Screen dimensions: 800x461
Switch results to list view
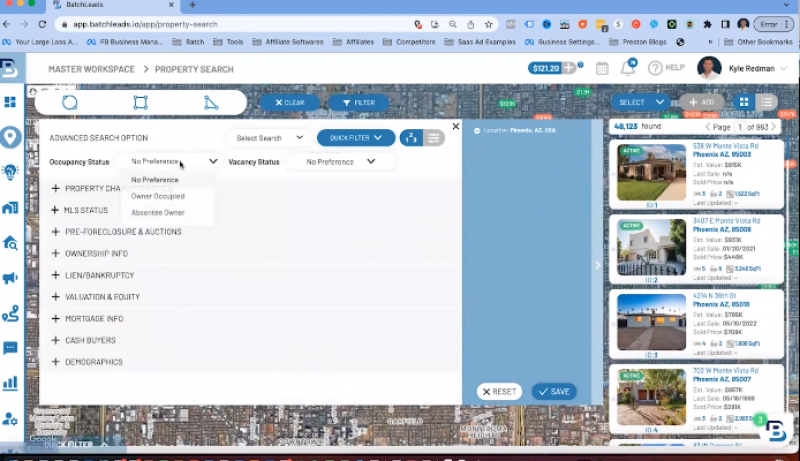(767, 102)
